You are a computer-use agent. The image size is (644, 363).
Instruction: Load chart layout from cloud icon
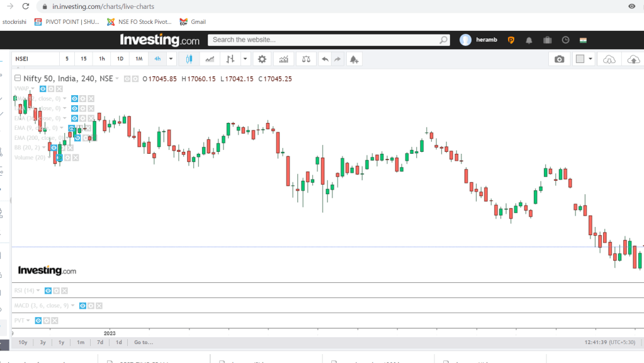pyautogui.click(x=609, y=59)
